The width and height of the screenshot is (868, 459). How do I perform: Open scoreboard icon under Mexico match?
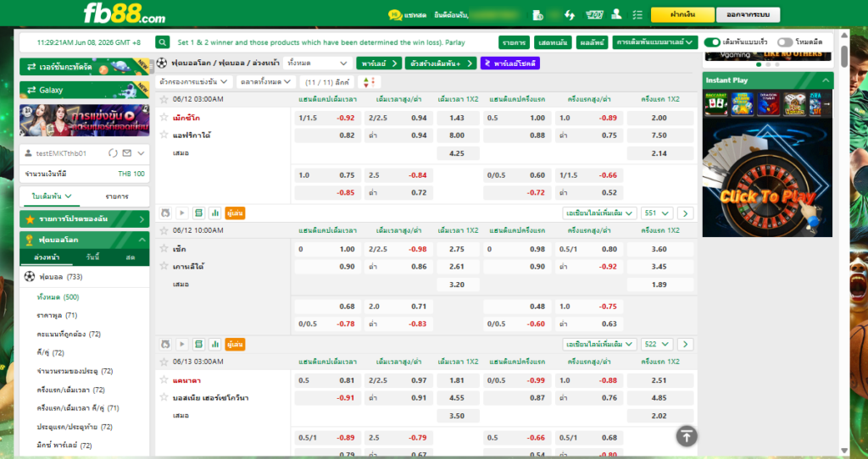198,213
